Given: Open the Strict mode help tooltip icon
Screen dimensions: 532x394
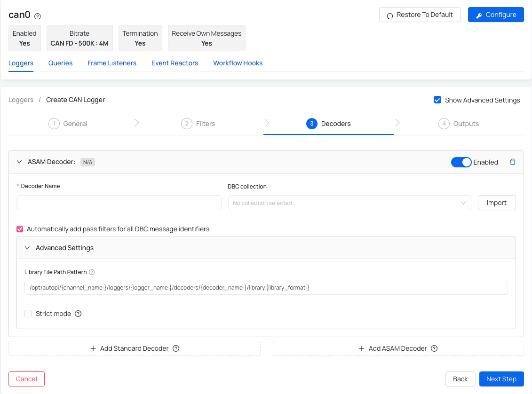Looking at the screenshot, I should click(x=78, y=314).
